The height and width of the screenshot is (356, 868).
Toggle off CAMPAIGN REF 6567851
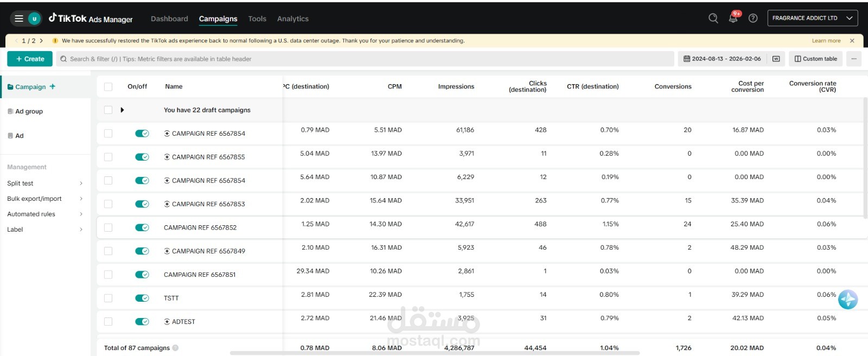142,275
